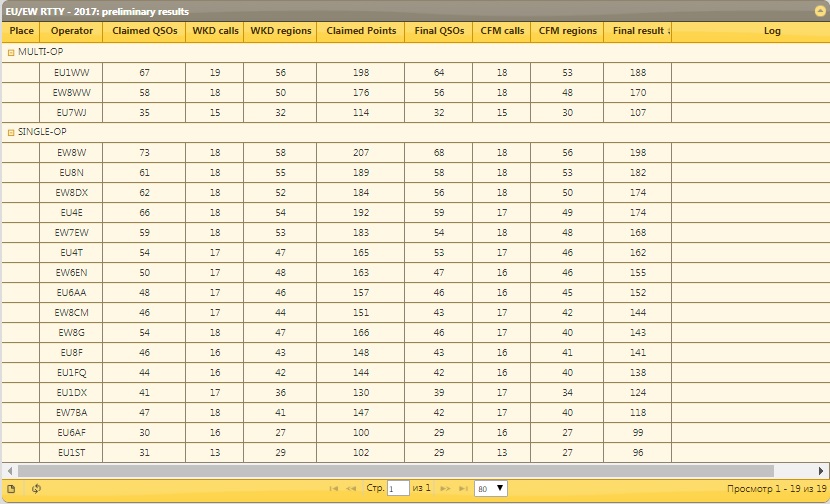This screenshot has height=504, width=830.
Task: Go to previous page of results
Action: tap(351, 488)
